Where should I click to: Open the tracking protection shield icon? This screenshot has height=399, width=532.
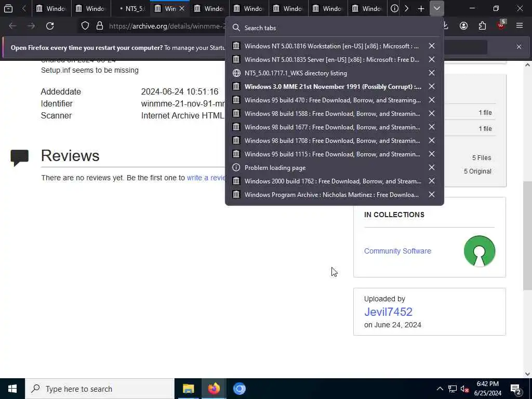click(x=85, y=26)
